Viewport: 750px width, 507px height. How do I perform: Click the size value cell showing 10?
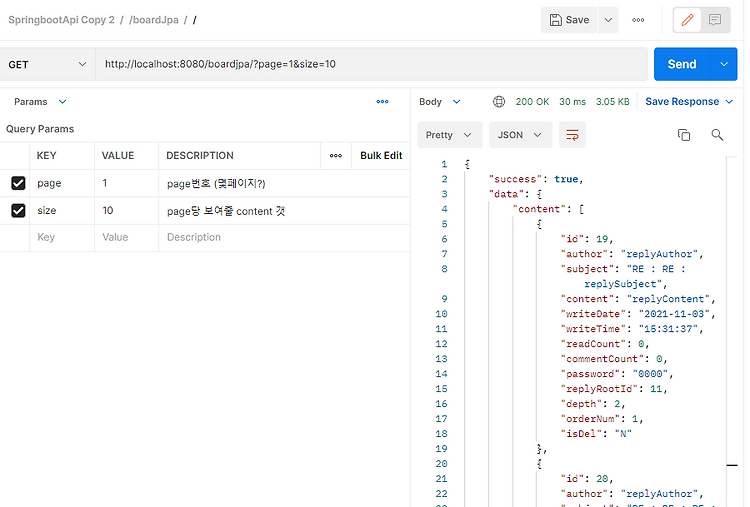coord(127,210)
